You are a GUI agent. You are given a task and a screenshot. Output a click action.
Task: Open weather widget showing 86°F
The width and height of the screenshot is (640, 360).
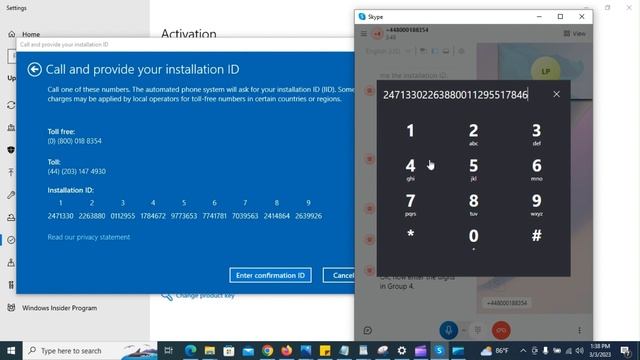pos(495,351)
